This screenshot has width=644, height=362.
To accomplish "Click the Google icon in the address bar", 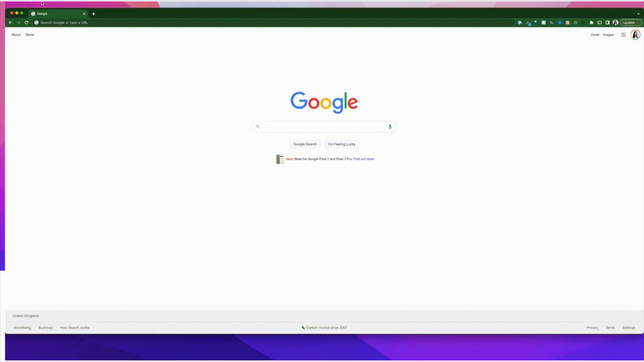I will pos(36,23).
